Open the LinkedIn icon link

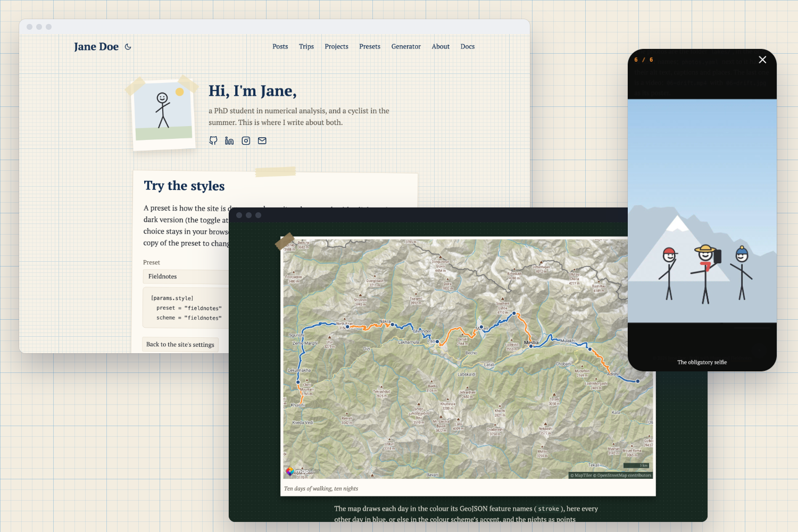coord(229,140)
